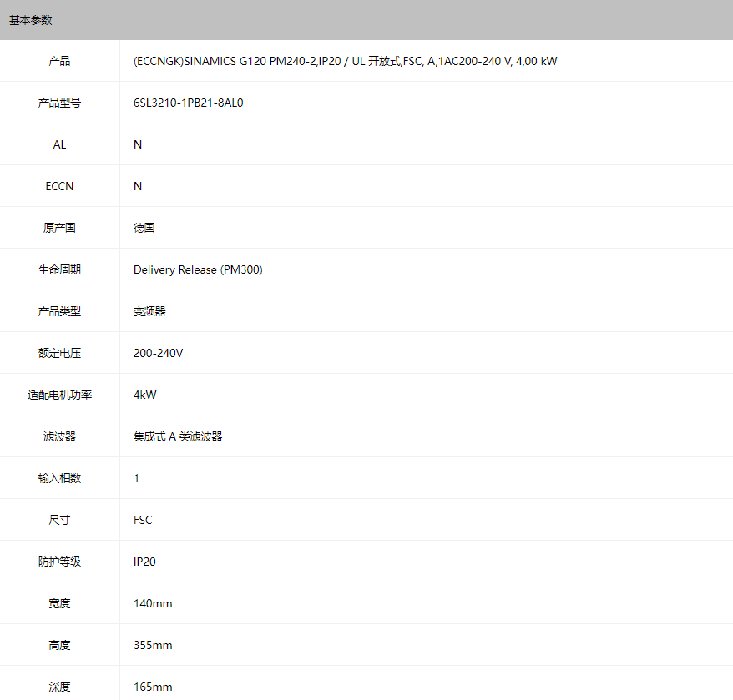Select the FSC frame size value
Screen dimensions: 733x700
(x=143, y=520)
